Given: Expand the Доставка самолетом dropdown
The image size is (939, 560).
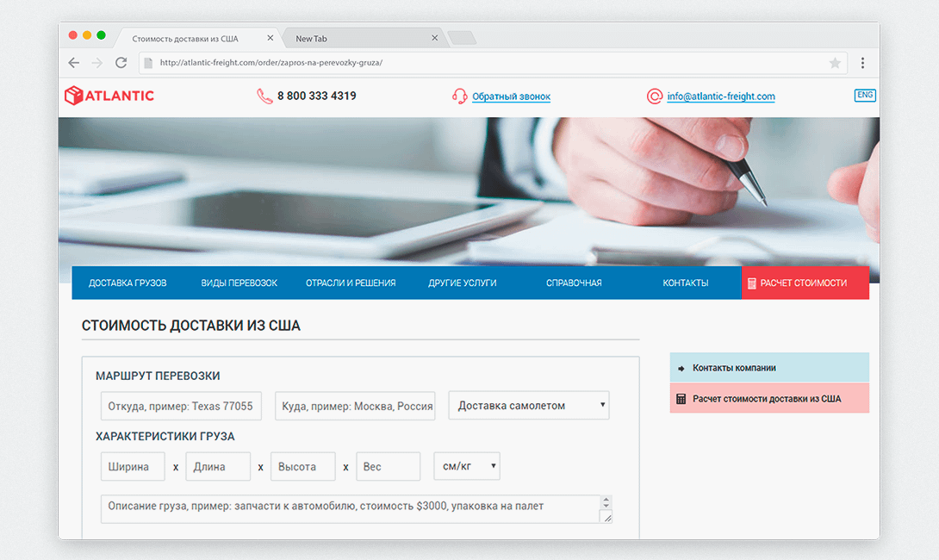Looking at the screenshot, I should [529, 406].
